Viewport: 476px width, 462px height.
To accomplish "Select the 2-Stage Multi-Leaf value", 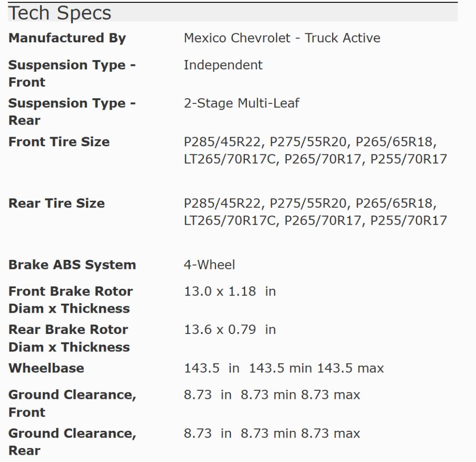I will pyautogui.click(x=242, y=103).
